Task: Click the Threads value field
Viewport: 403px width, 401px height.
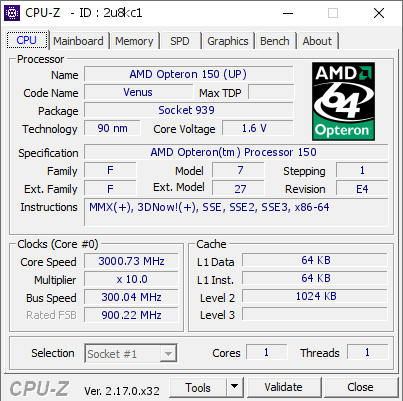Action: click(368, 352)
